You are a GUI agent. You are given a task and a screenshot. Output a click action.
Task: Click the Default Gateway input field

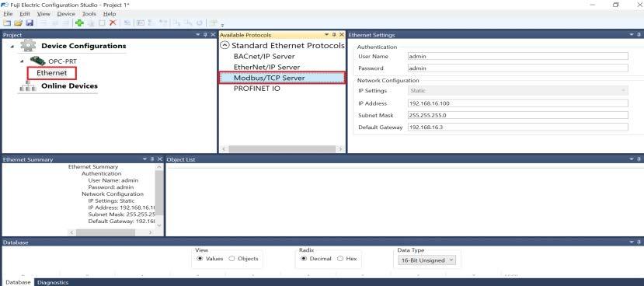[518, 127]
